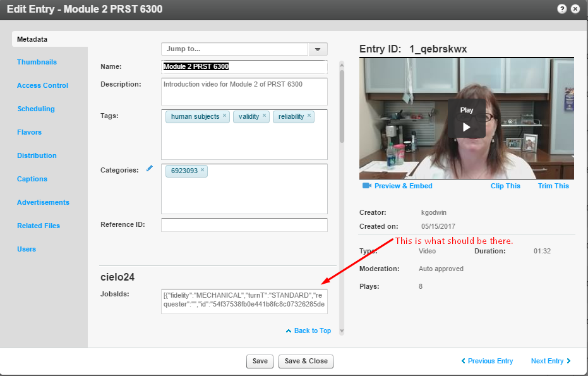Go to Next Entry
588x376 pixels.
click(551, 361)
